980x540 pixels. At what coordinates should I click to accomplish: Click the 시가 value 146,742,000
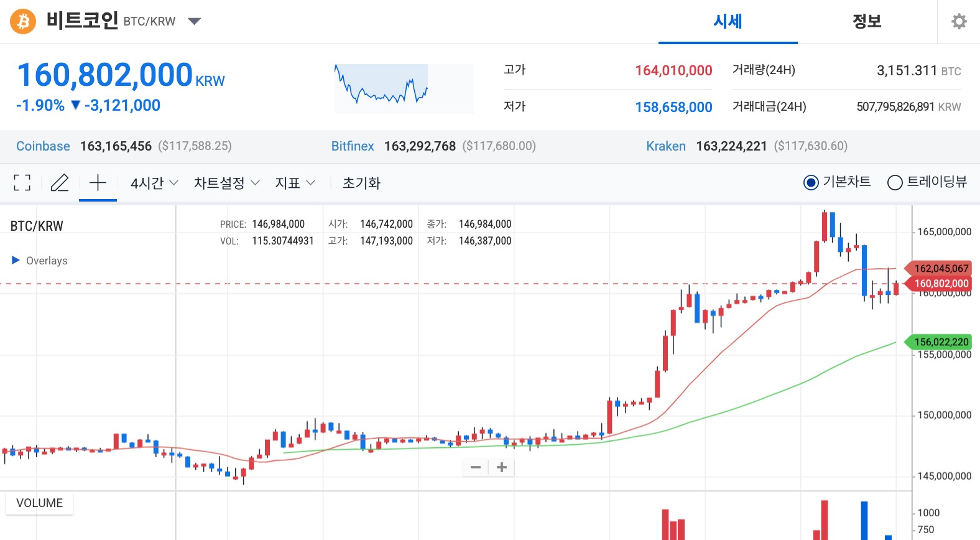pos(386,224)
